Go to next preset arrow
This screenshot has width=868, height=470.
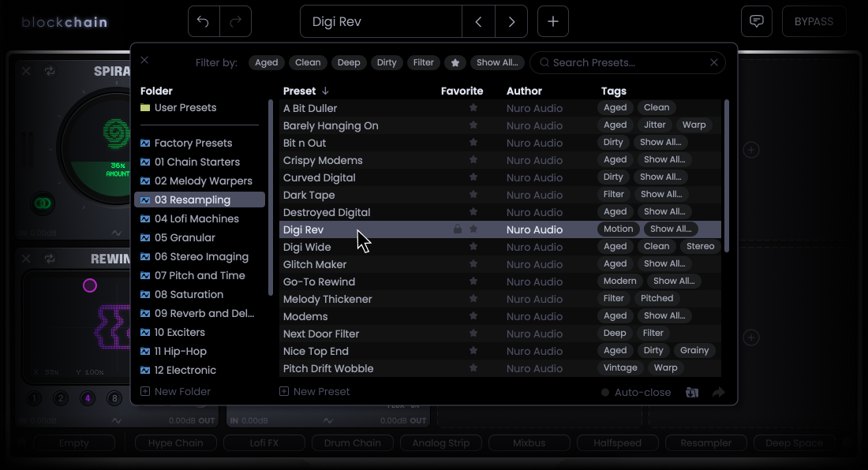pos(511,21)
